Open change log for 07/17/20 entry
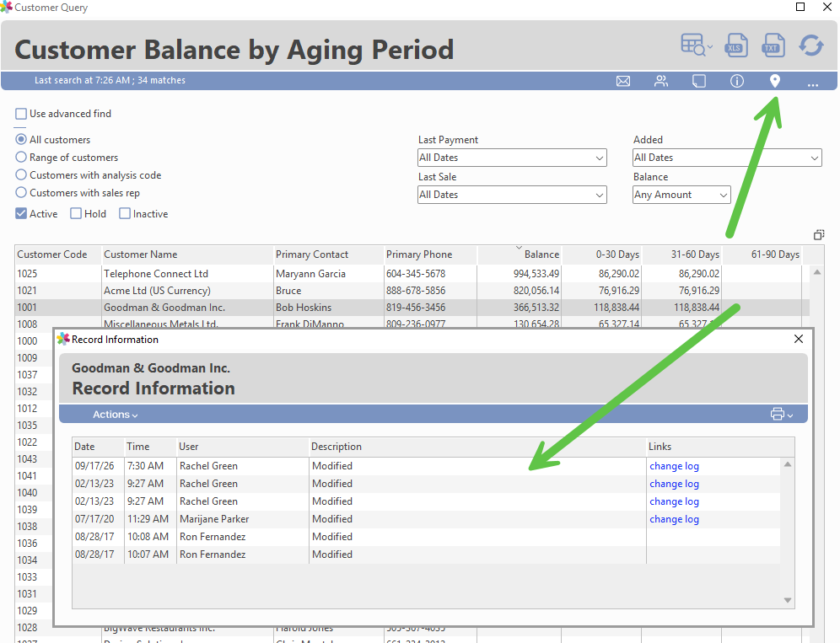The image size is (840, 643). pyautogui.click(x=674, y=519)
